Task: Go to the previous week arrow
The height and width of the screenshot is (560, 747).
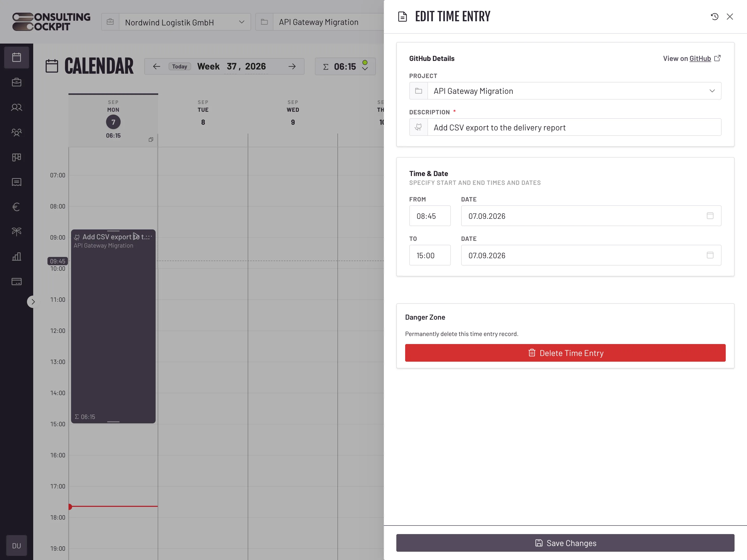Action: tap(156, 66)
